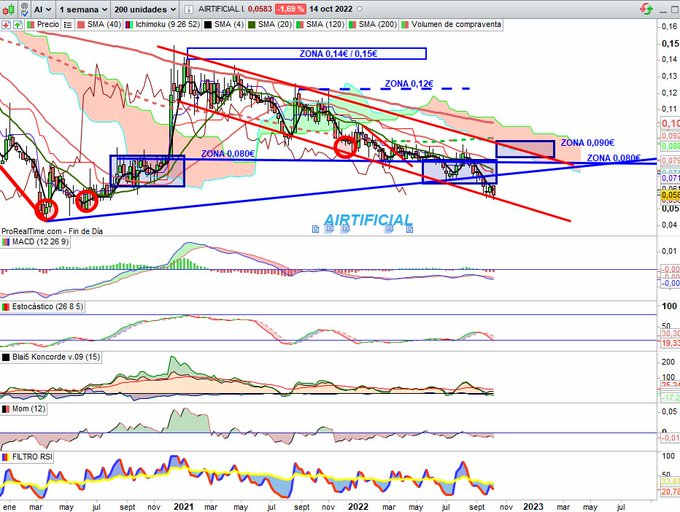
Task: Open Estocástico (26 8 5) panel label
Action: (47, 307)
